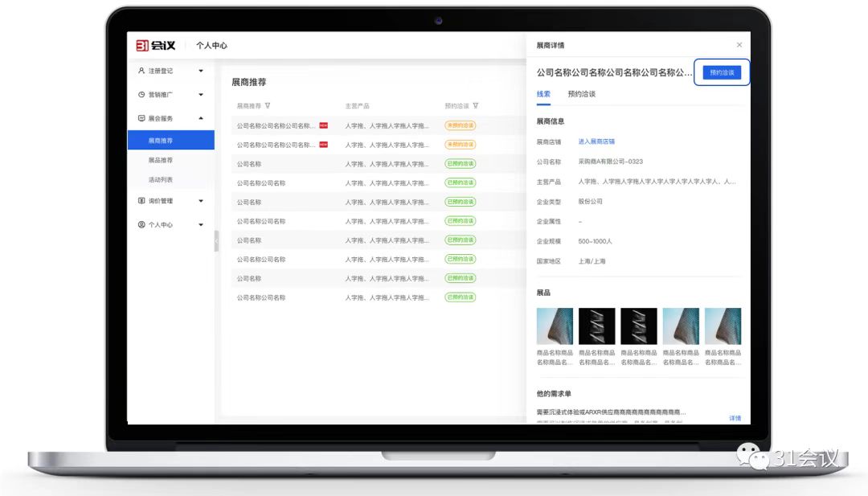Click the 注册登记 person icon in sidebar
This screenshot has width=868, height=496.
[141, 71]
